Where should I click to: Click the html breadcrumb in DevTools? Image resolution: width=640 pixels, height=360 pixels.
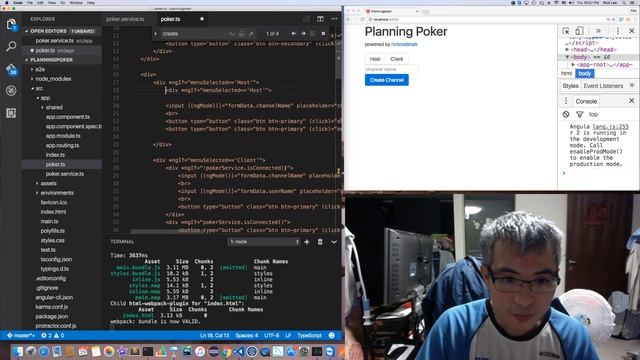coord(567,73)
